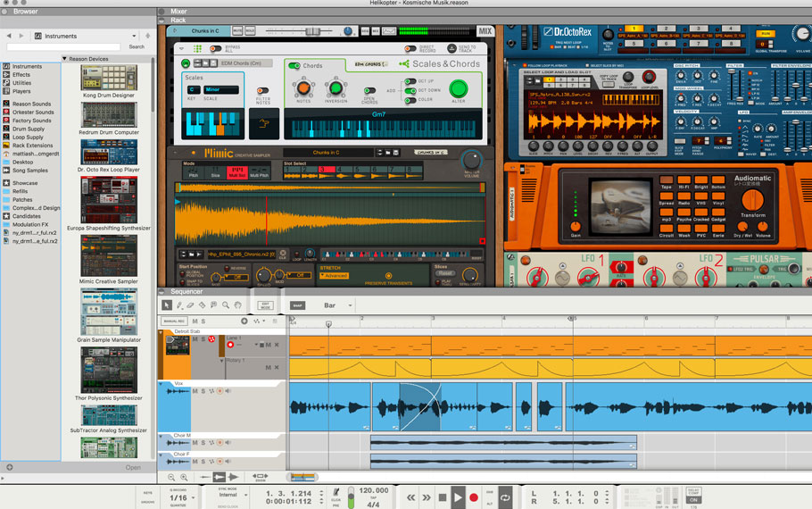Click the stop button in transport
This screenshot has height=509, width=812.
pyautogui.click(x=443, y=497)
